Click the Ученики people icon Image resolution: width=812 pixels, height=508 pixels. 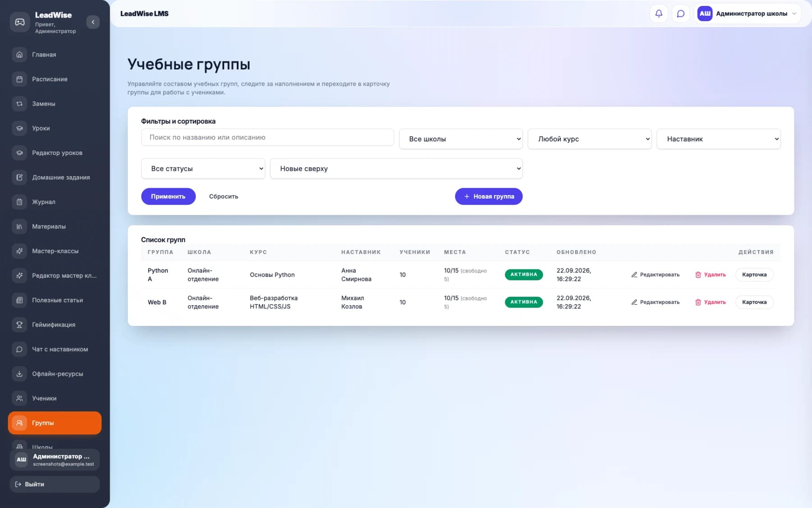[19, 398]
